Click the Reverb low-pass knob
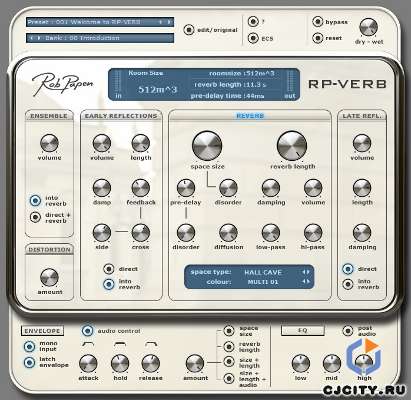411x400 pixels. (x=271, y=233)
